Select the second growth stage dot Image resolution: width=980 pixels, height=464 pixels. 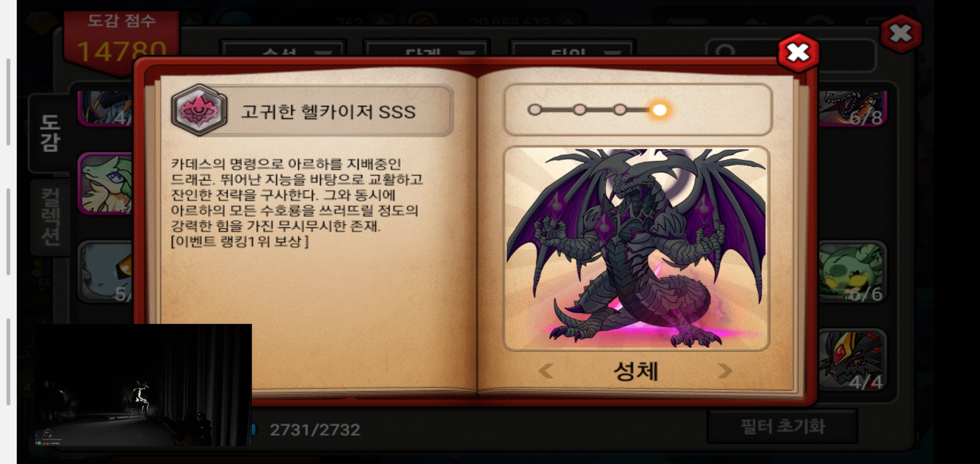click(x=579, y=110)
